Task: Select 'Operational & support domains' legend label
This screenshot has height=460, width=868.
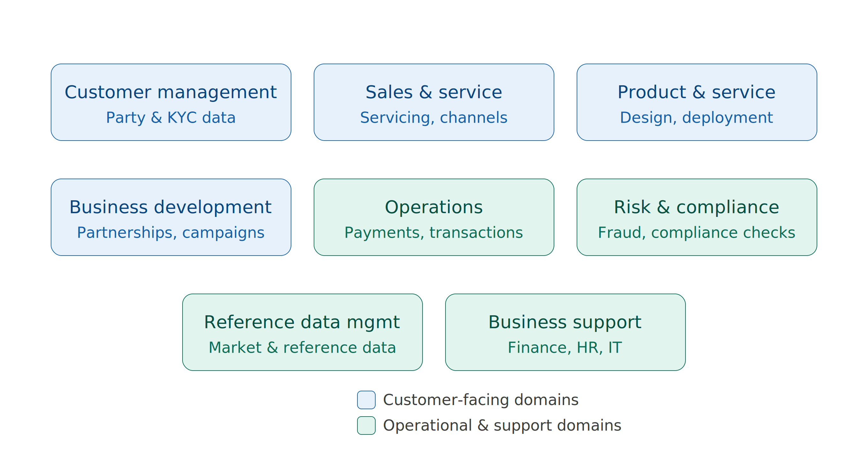Action: [502, 425]
